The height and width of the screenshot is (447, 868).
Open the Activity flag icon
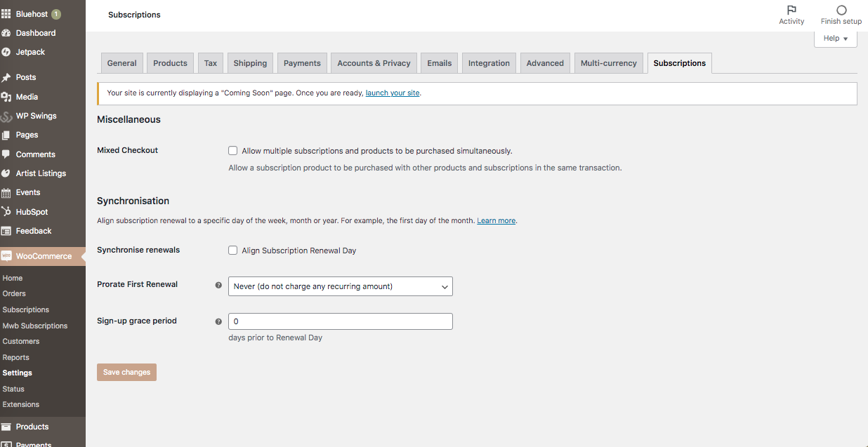point(791,10)
